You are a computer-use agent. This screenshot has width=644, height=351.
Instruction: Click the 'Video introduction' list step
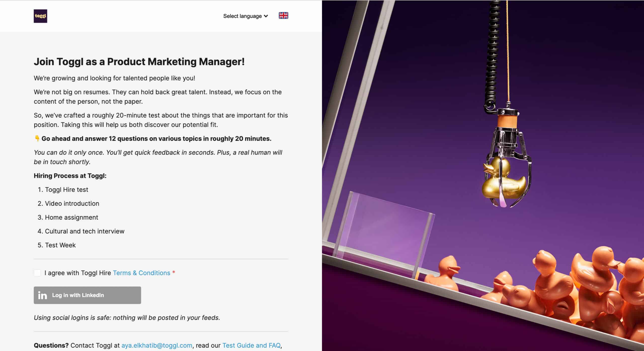coord(72,203)
